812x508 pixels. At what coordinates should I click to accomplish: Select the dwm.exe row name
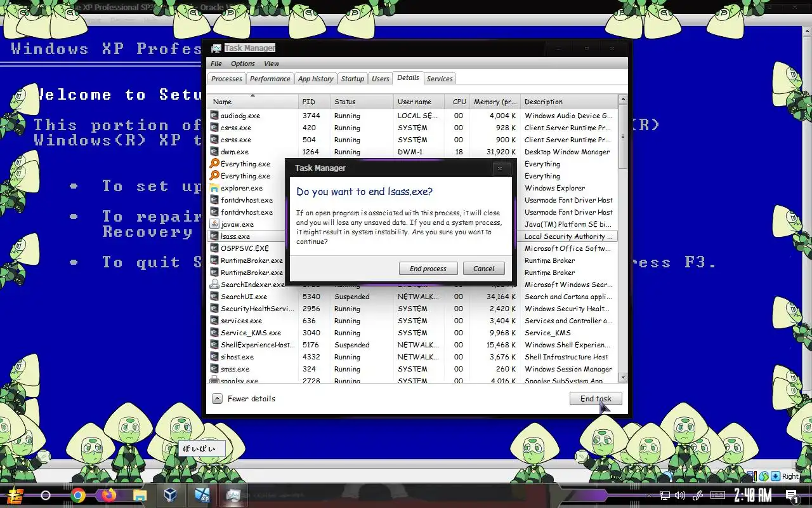coord(235,152)
